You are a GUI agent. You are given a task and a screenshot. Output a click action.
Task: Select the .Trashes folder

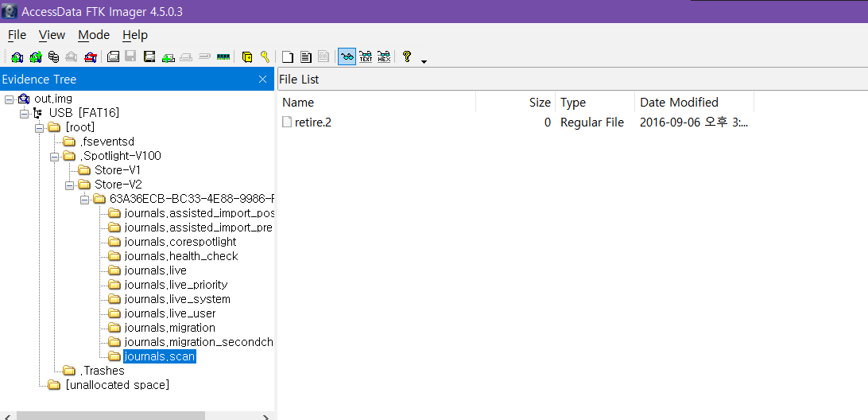pos(102,370)
